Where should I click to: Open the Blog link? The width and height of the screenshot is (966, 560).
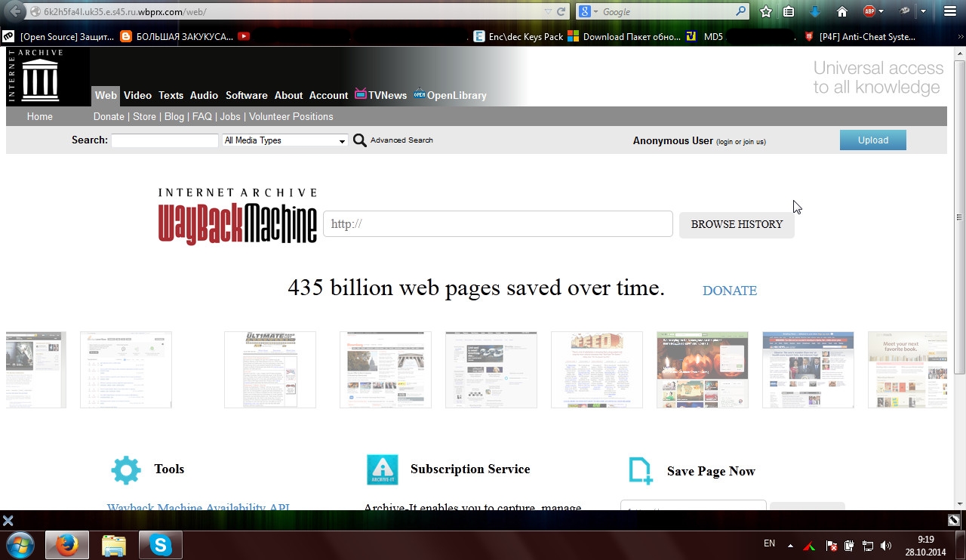tap(174, 116)
